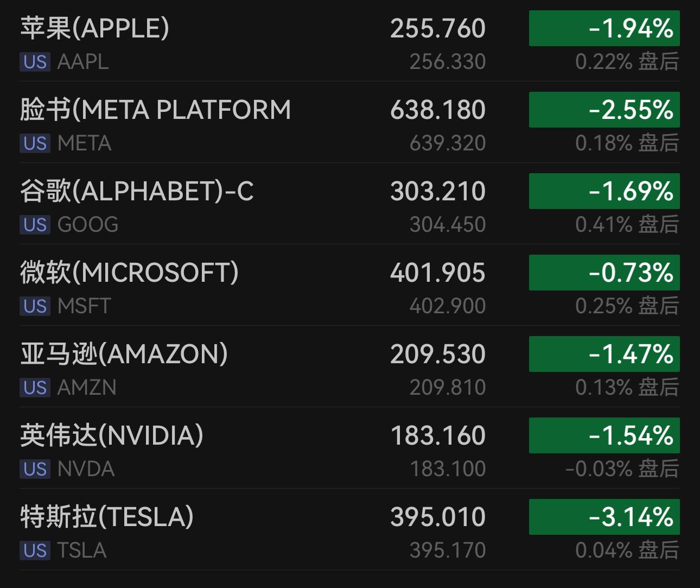The width and height of the screenshot is (700, 588).
Task: Tap Apple's -1.94% change badge
Action: point(604,28)
